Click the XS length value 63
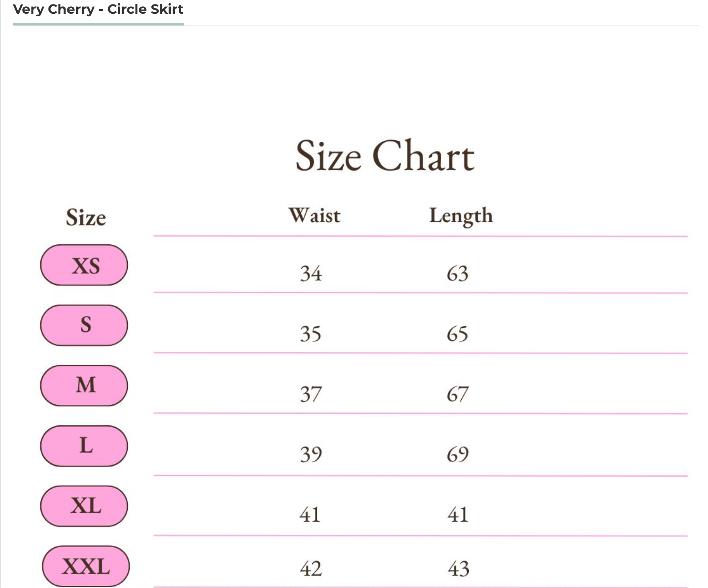The image size is (708, 588). point(458,274)
